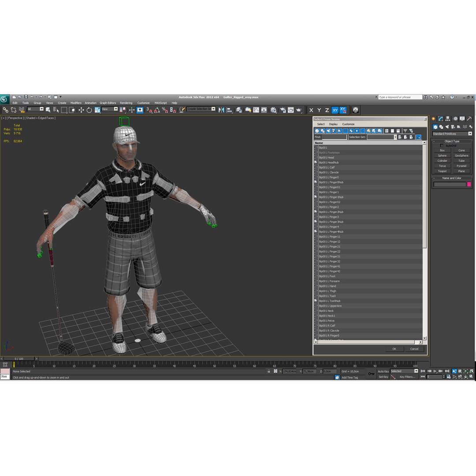Open the Utilities hammer panel tab
This screenshot has height=476, width=476.
469,119
